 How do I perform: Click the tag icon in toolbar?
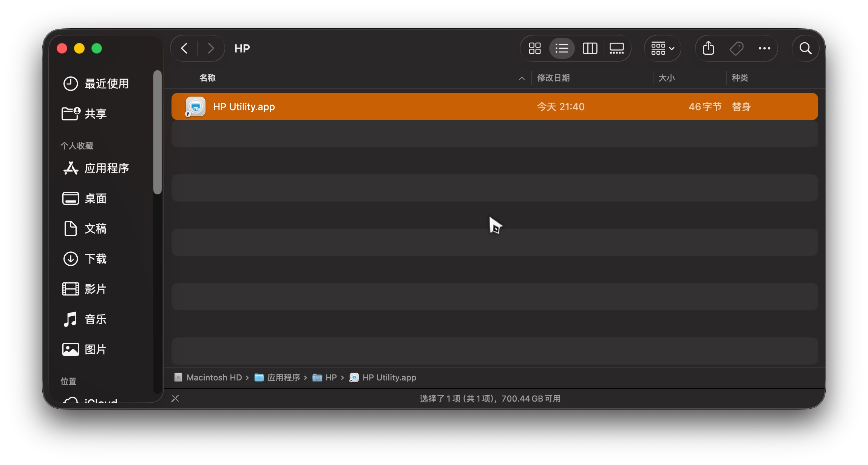click(x=736, y=48)
